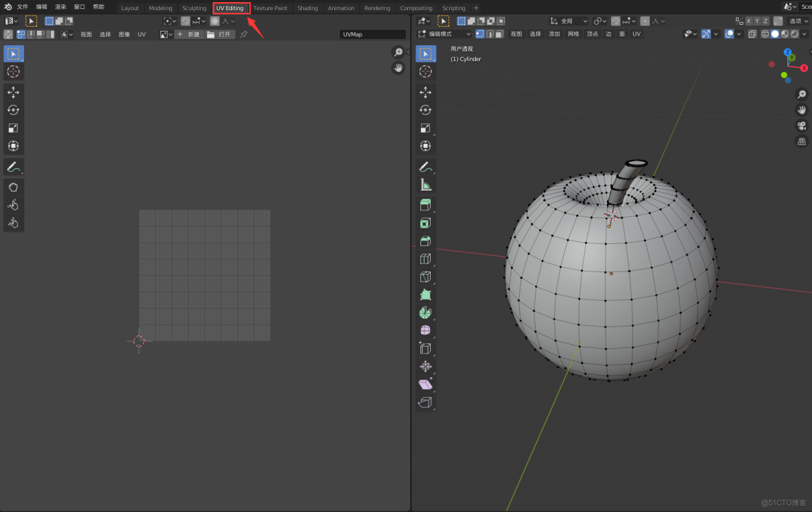This screenshot has height=512, width=812.
Task: Select the Loop Cut tool
Action: click(x=425, y=258)
